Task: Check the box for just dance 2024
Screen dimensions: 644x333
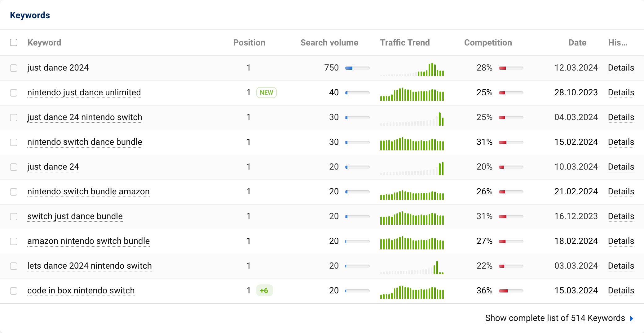Action: [14, 68]
